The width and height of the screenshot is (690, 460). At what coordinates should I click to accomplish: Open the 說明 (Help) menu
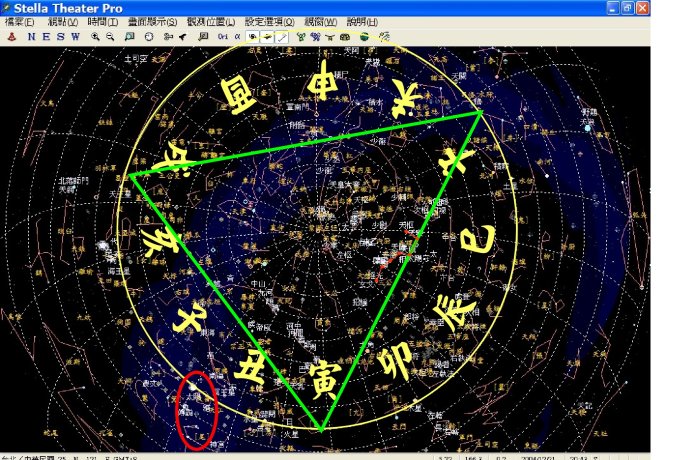click(361, 22)
